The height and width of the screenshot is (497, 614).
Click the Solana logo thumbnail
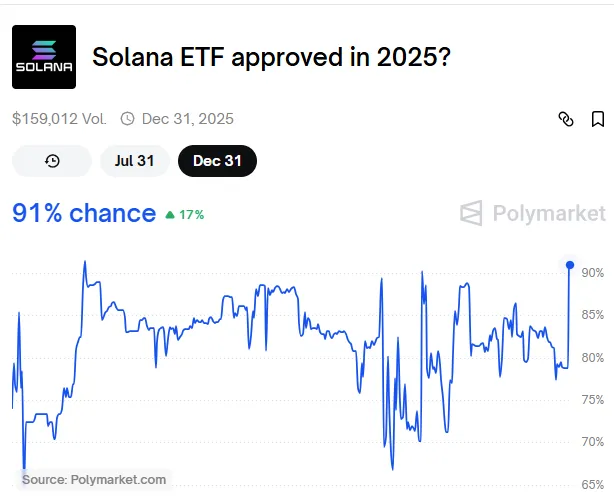click(44, 57)
